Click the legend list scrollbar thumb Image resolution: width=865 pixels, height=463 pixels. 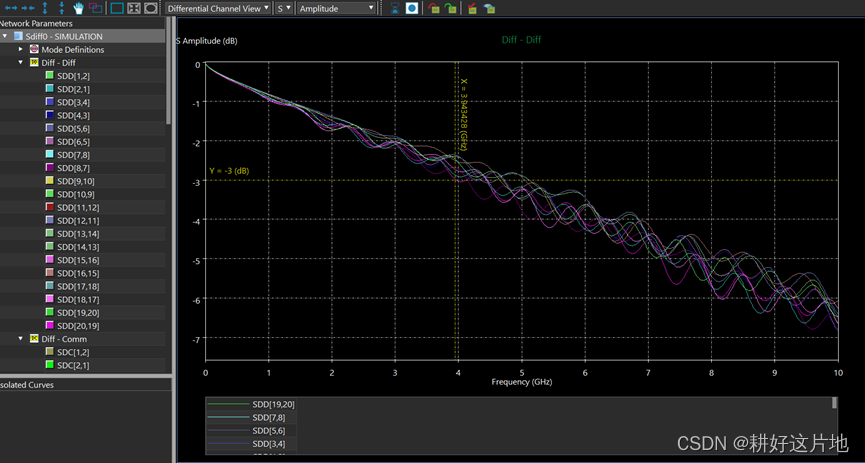(835, 403)
